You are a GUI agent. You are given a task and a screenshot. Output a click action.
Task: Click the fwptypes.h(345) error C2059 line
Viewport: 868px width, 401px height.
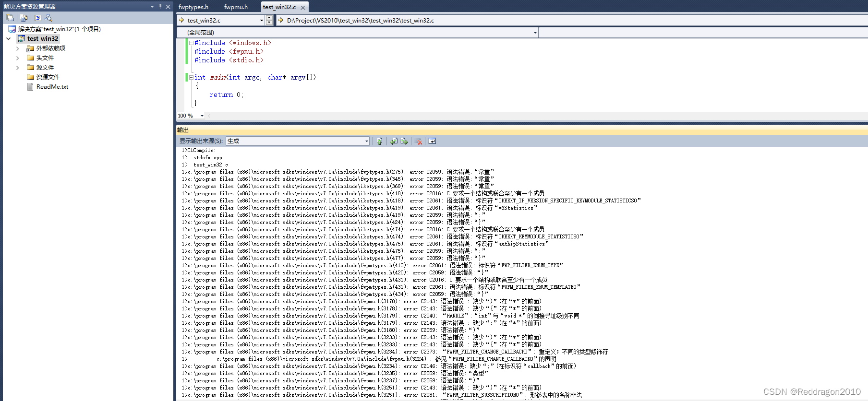click(338, 179)
